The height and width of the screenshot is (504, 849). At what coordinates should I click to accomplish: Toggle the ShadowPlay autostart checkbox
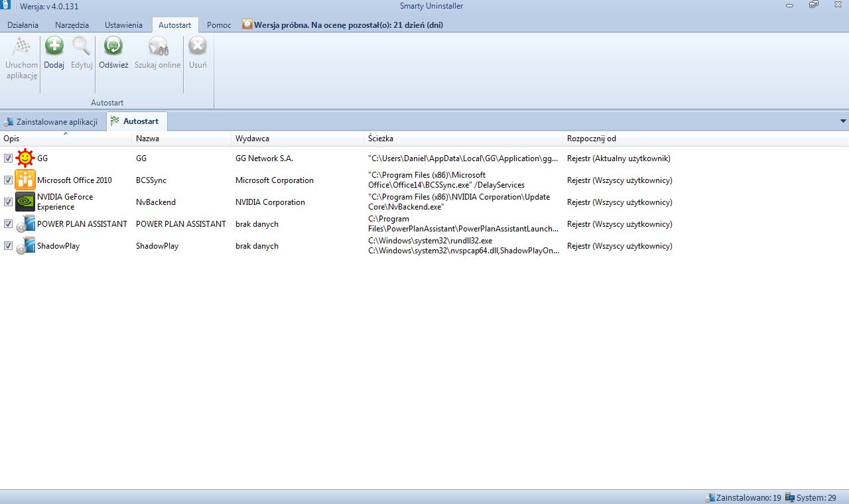pos(8,246)
